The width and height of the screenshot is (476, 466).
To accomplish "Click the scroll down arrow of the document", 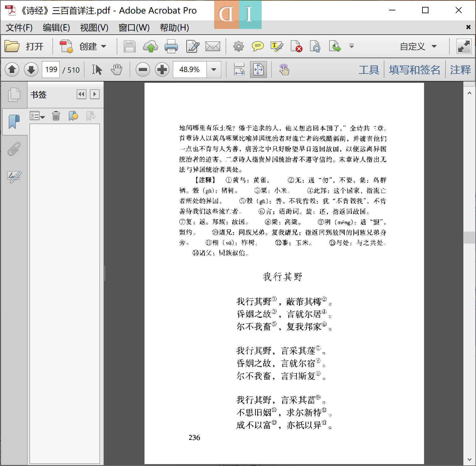I will coord(469,459).
